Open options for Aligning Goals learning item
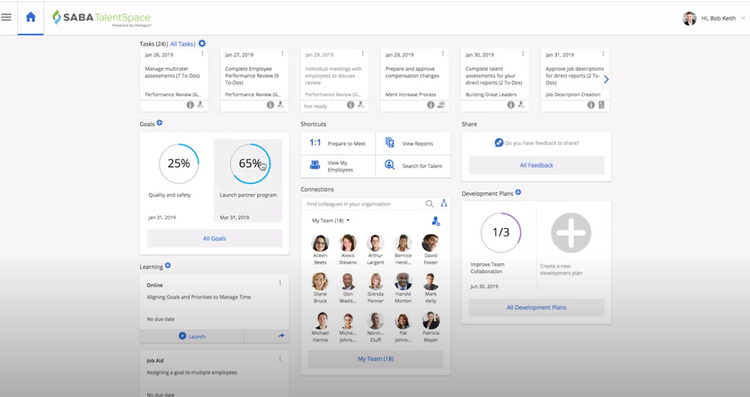This screenshot has height=397, width=750. (x=280, y=283)
